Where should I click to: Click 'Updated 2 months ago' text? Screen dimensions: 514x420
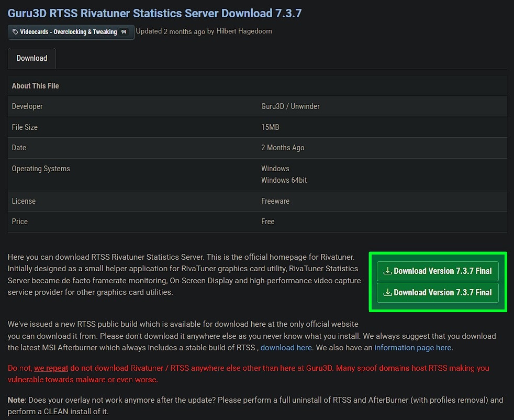[x=171, y=31]
